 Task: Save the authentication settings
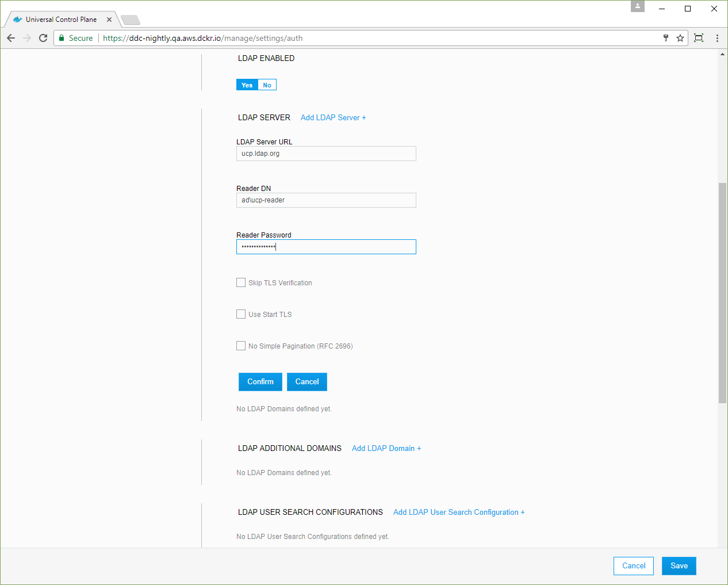[x=679, y=565]
